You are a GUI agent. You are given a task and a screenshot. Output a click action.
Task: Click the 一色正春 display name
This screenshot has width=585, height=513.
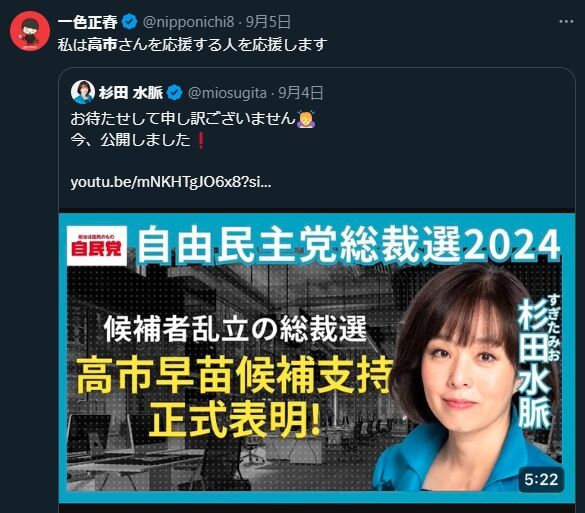(88, 22)
